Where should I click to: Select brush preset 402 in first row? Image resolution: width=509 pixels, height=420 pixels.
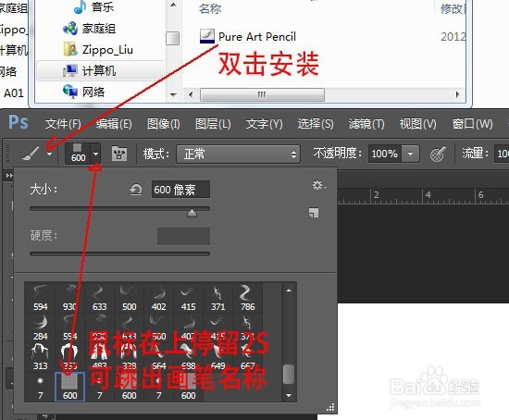coord(159,298)
